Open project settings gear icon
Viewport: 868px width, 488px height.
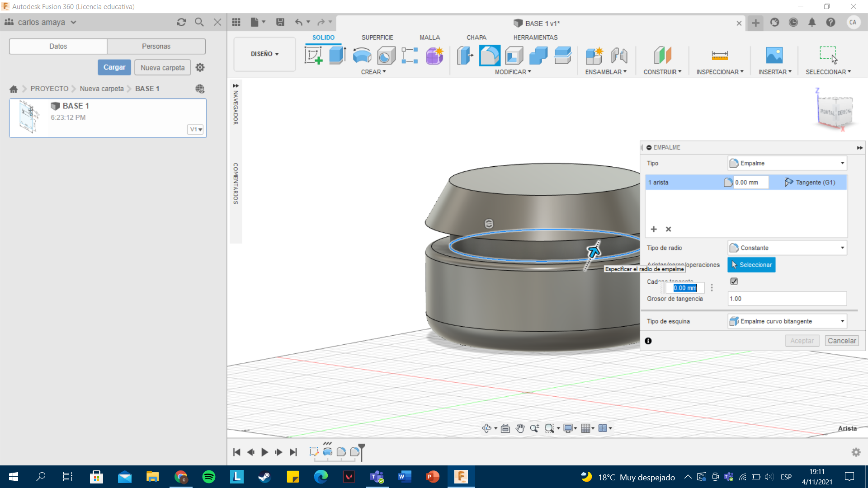click(200, 67)
